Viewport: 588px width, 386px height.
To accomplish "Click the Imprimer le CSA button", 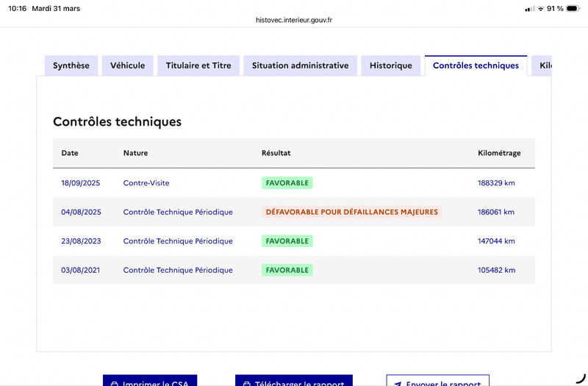I will click(150, 380).
